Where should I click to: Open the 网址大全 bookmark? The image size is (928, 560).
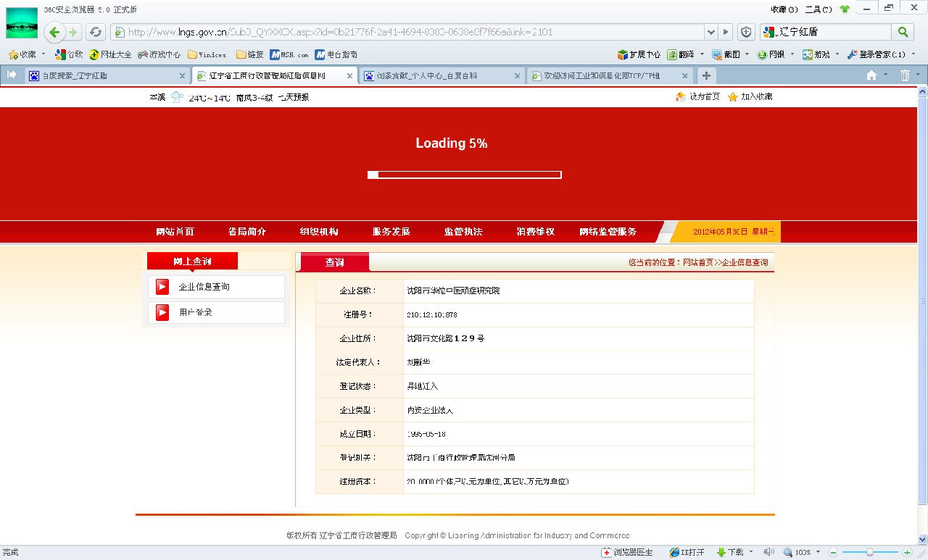point(110,54)
